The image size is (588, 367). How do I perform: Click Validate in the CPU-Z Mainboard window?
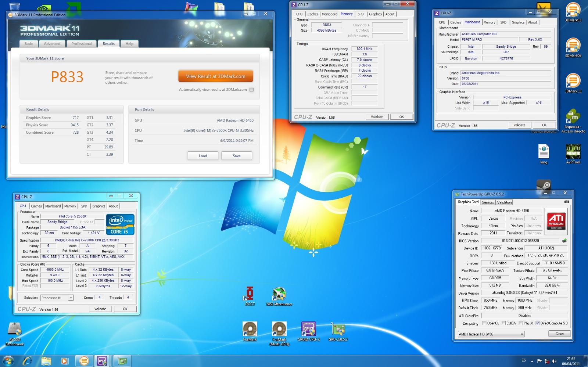coord(519,125)
